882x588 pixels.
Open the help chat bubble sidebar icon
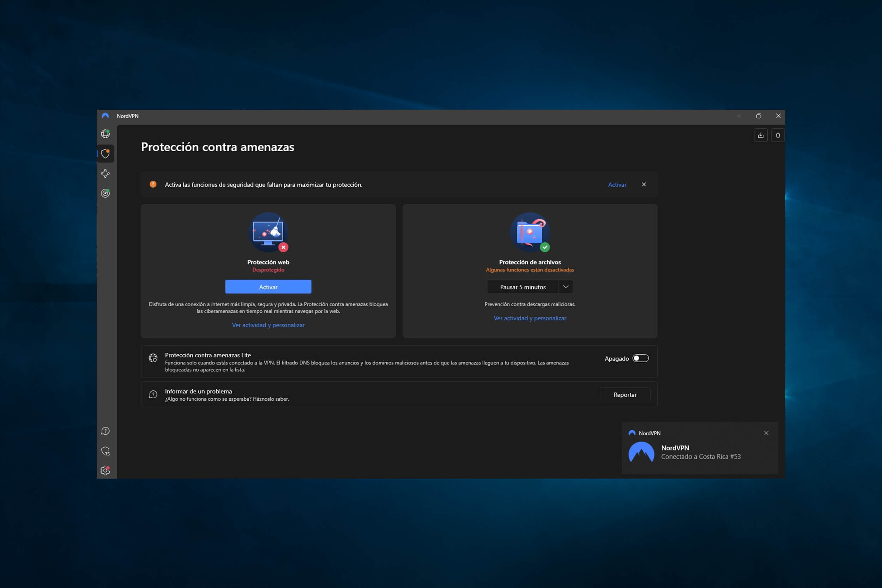(105, 431)
